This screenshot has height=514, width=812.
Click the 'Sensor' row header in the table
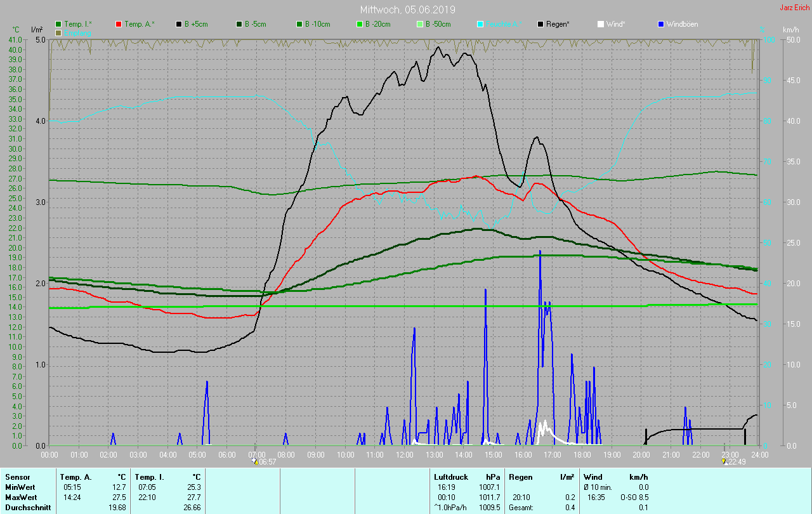point(18,477)
